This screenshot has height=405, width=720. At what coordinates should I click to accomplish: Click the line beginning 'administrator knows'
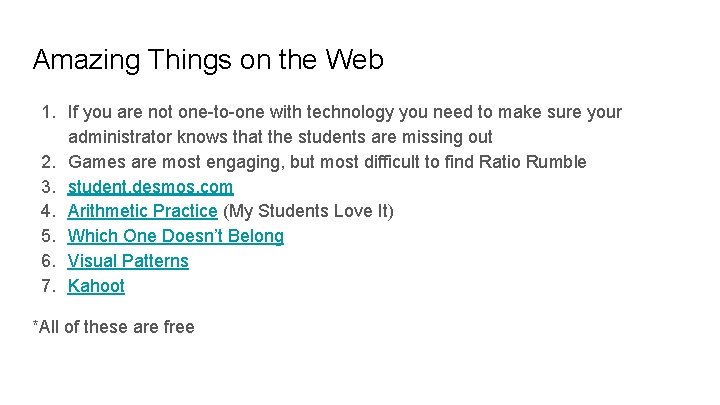click(280, 137)
